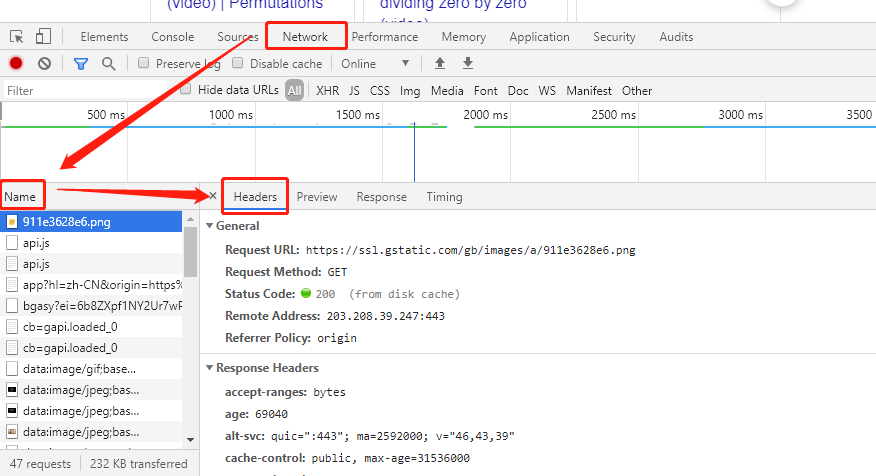Click the request list scrollbar thumb
The image size is (876, 476).
click(x=191, y=251)
